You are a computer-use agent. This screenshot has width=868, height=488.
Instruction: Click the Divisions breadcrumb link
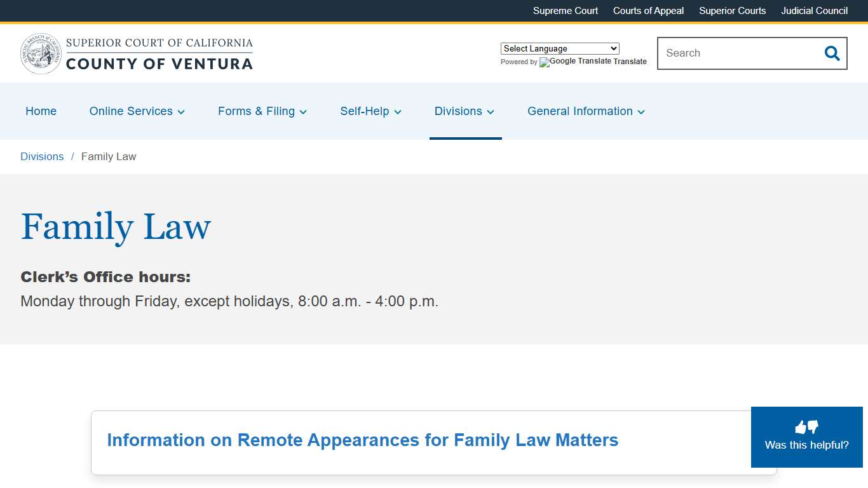click(42, 156)
